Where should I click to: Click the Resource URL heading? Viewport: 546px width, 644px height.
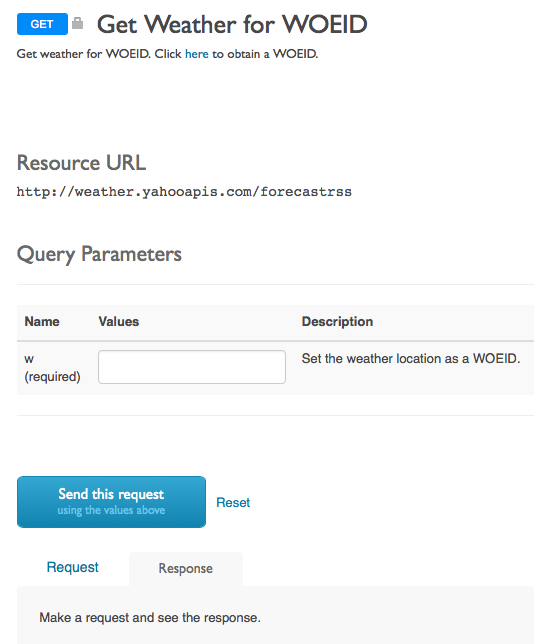(81, 163)
